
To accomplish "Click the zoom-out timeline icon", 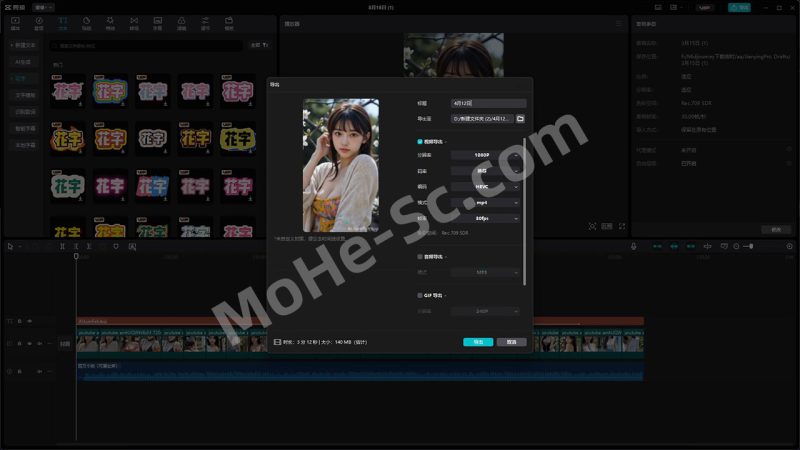I will click(x=736, y=246).
